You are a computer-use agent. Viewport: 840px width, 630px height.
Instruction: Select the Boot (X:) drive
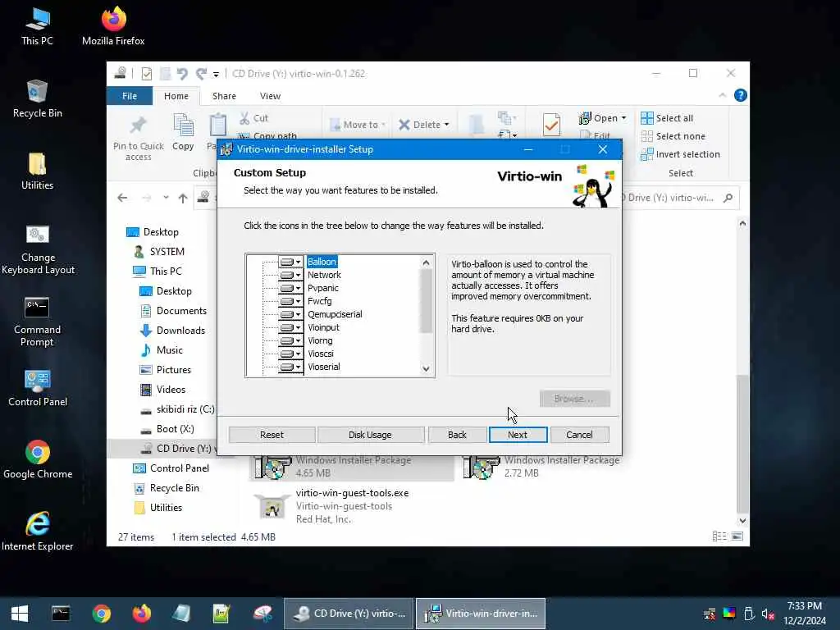pyautogui.click(x=167, y=429)
